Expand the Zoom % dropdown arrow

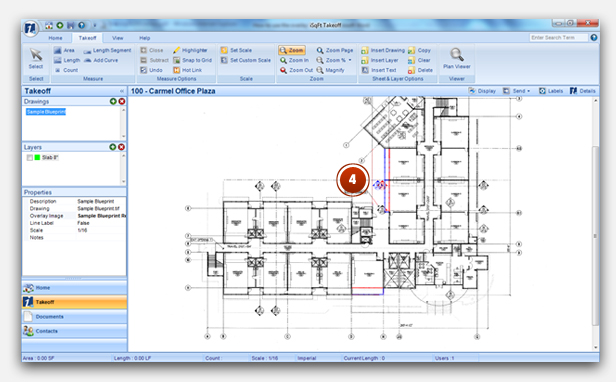tap(350, 60)
